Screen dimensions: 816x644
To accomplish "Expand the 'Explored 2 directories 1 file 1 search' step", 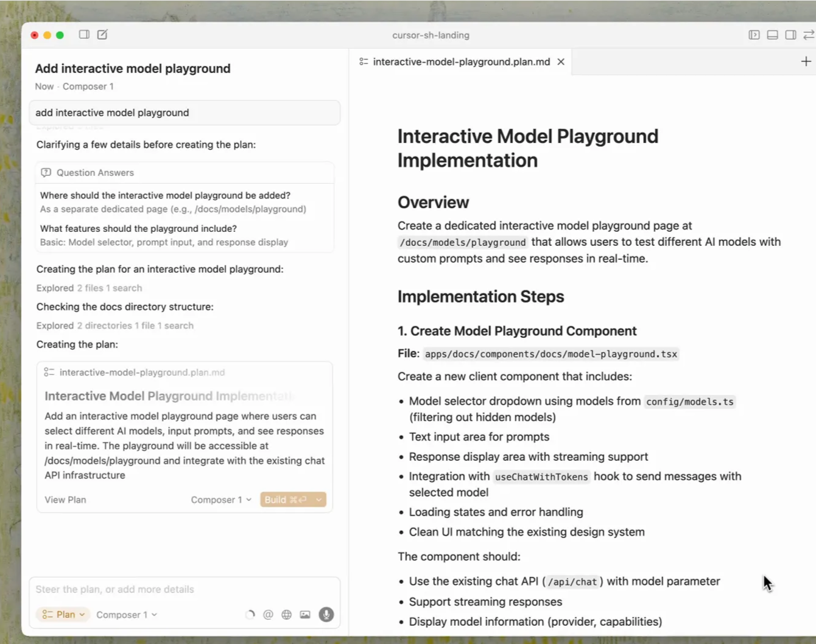I will point(114,326).
